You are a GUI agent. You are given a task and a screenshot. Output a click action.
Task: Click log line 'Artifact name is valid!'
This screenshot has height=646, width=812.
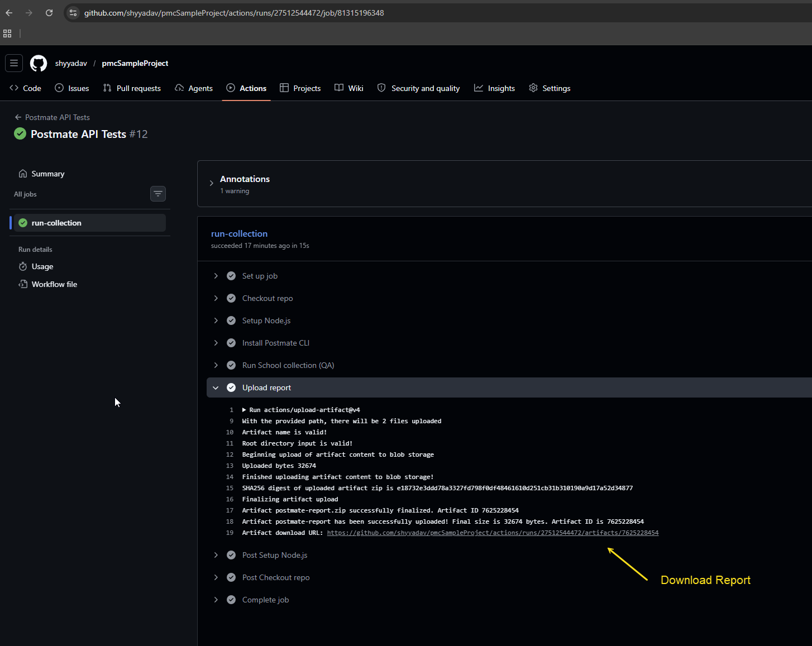coord(284,432)
